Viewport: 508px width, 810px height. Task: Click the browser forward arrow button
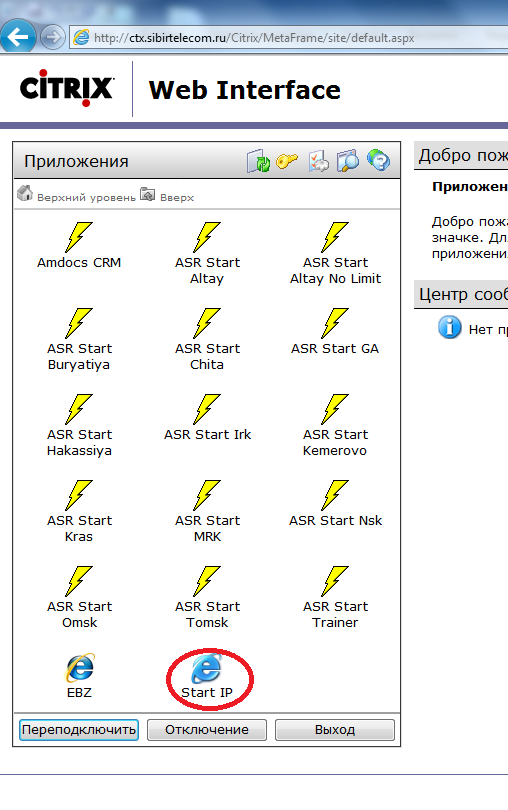pos(52,38)
